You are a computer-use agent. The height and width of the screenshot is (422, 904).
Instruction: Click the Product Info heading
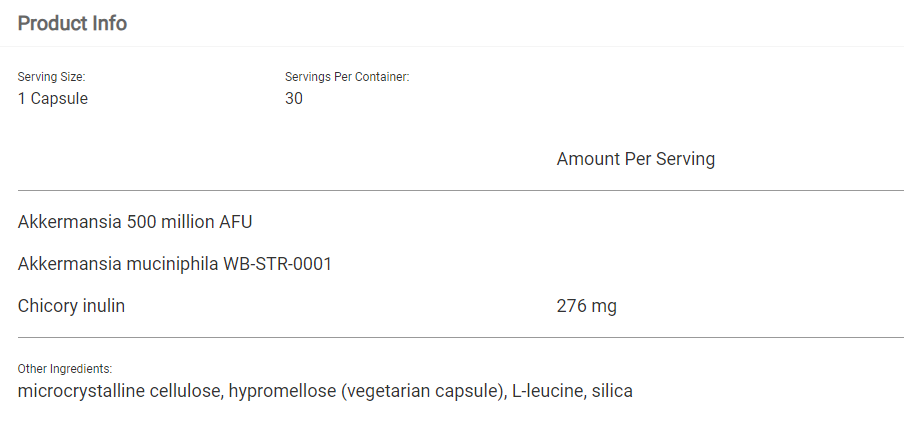72,23
